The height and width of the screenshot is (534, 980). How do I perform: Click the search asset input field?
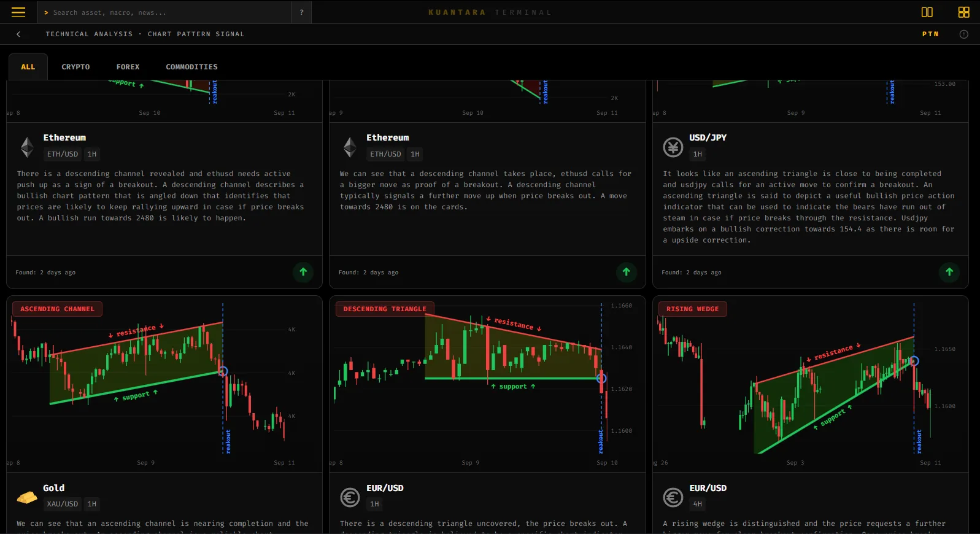click(164, 12)
